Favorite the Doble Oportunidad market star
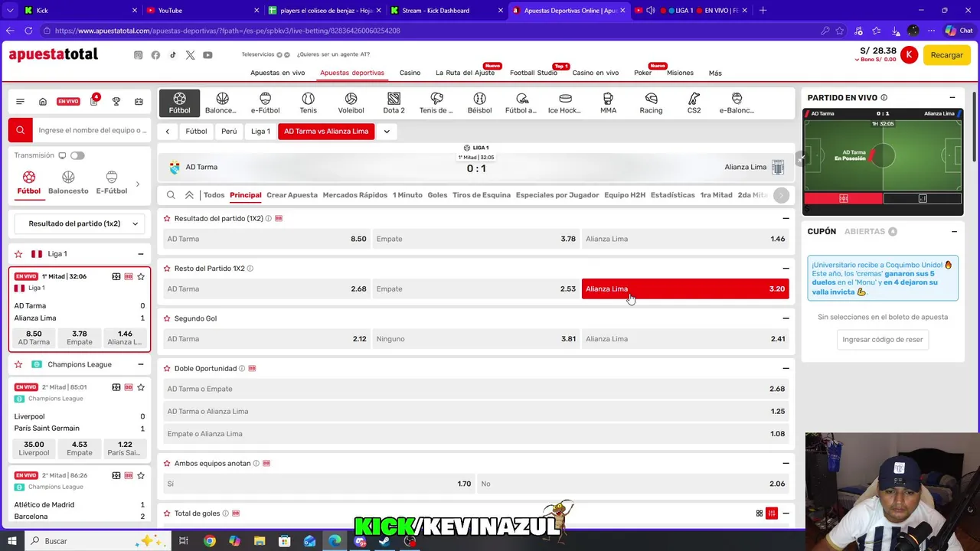The height and width of the screenshot is (551, 980). [167, 368]
